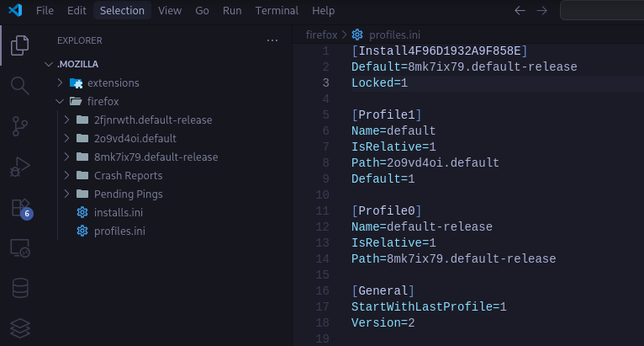This screenshot has height=346, width=644.
Task: Click the open firefox folder icon
Action: (76, 101)
